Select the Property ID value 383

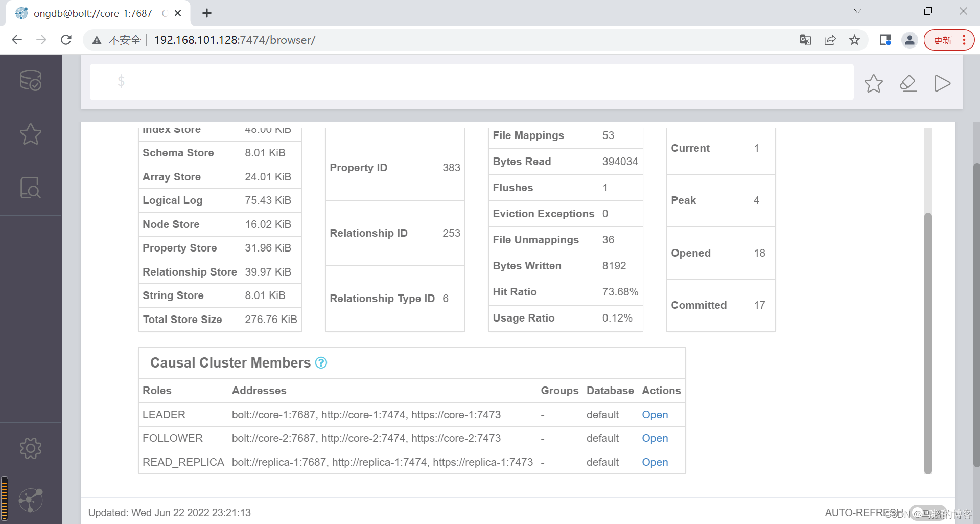point(451,168)
